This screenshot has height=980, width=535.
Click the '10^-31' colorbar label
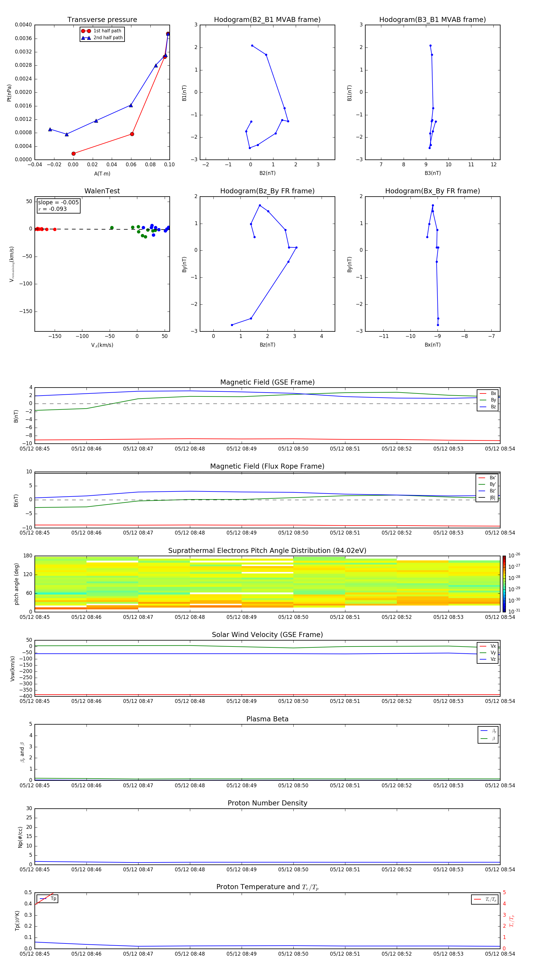[514, 611]
